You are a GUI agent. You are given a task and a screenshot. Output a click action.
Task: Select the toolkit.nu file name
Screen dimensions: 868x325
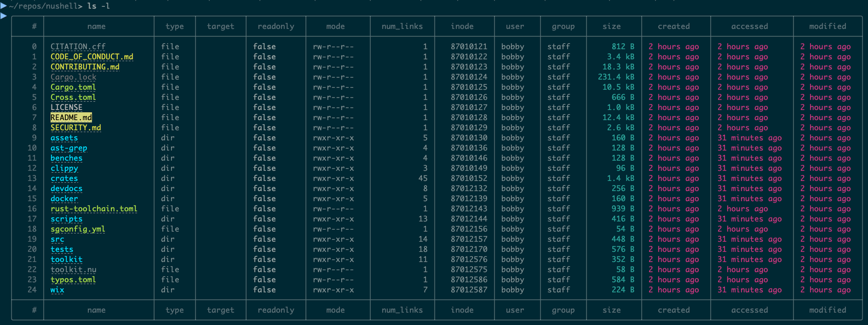tap(73, 270)
